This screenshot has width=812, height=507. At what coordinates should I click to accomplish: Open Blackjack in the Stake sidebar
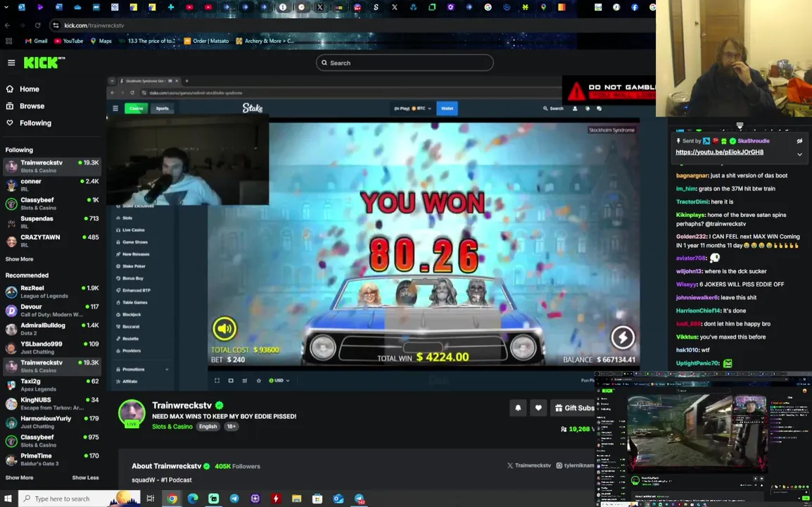[130, 315]
